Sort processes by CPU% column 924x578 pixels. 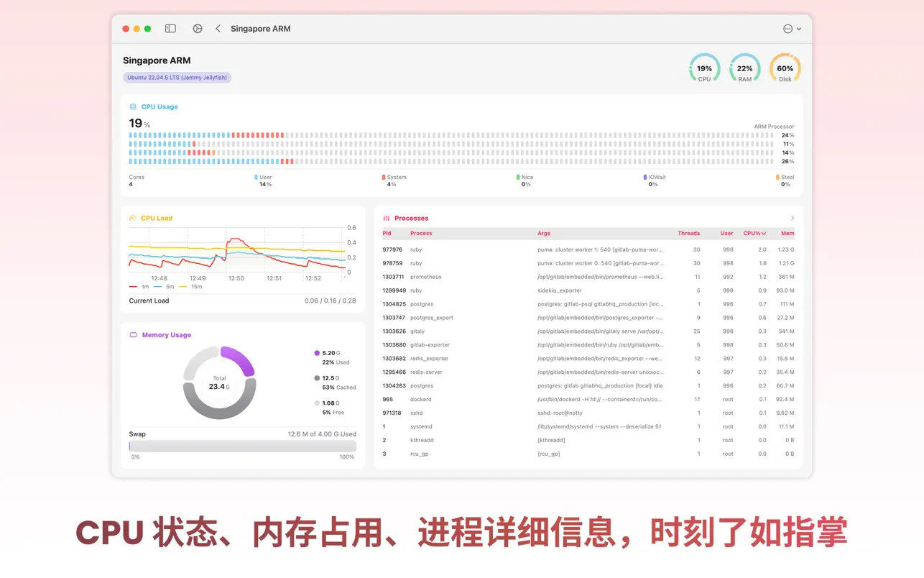pyautogui.click(x=754, y=234)
